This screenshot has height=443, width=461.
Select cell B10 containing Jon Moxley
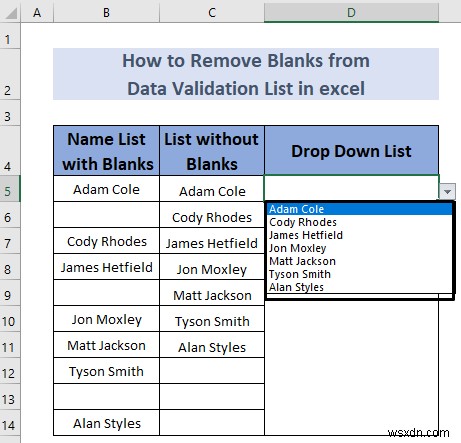[x=106, y=319]
